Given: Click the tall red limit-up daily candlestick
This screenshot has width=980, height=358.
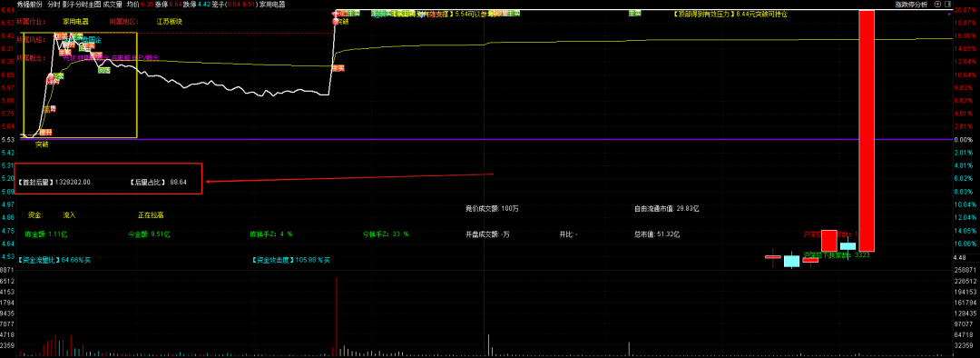Looking at the screenshot, I should (x=867, y=131).
